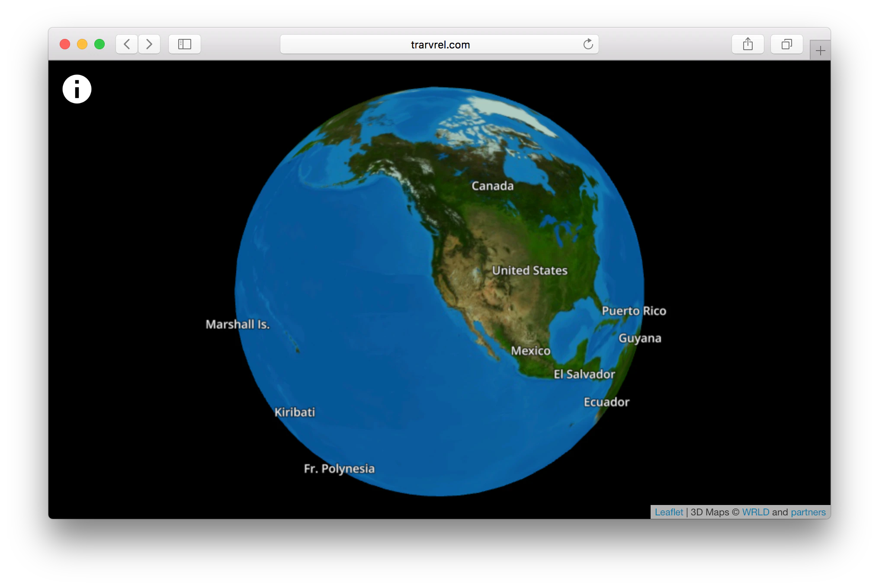Open the Leaflet attribution link
This screenshot has height=588, width=879.
tap(669, 512)
